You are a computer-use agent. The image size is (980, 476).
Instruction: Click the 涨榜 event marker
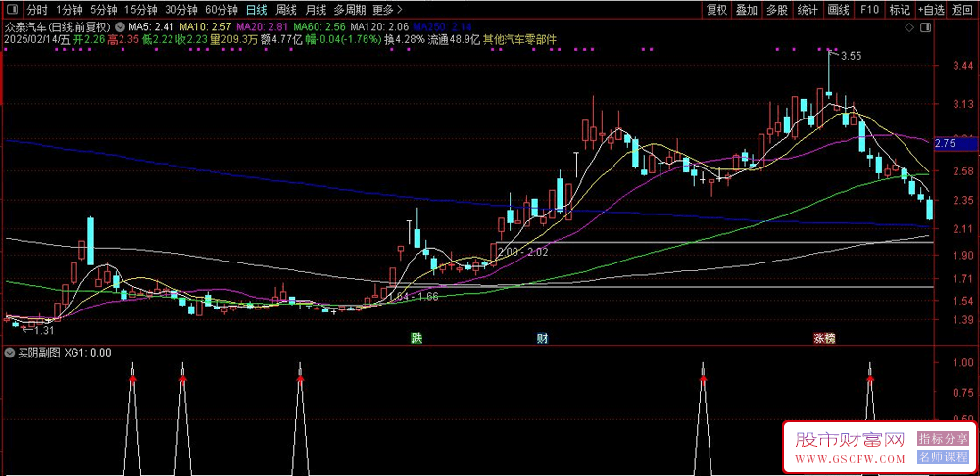click(x=824, y=339)
